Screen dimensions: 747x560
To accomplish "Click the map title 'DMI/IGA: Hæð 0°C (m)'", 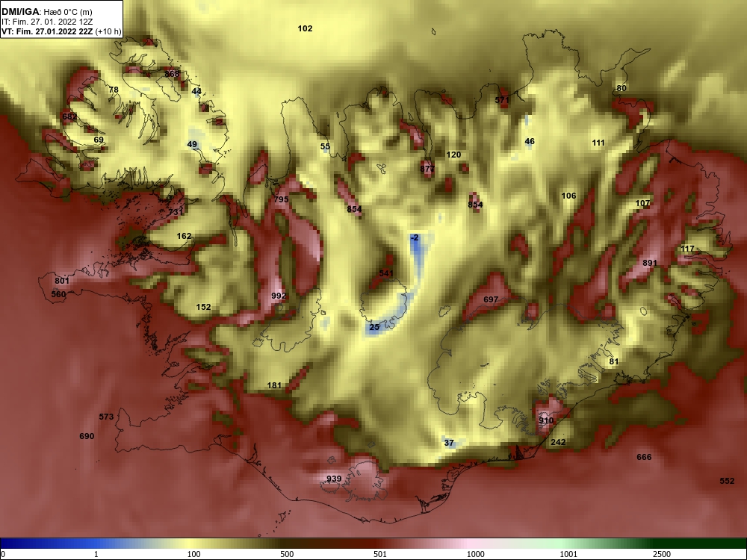I will click(x=46, y=12).
